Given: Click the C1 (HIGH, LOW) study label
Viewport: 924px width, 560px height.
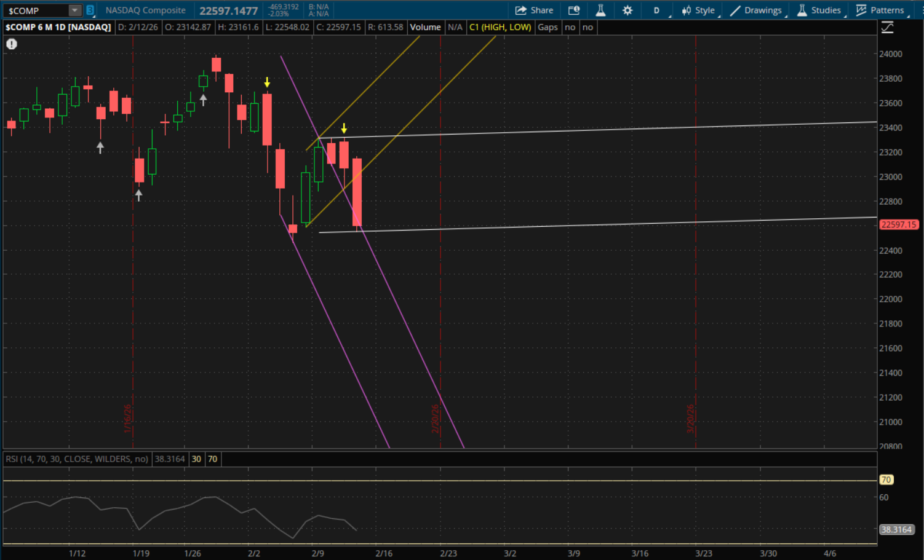Looking at the screenshot, I should (500, 28).
